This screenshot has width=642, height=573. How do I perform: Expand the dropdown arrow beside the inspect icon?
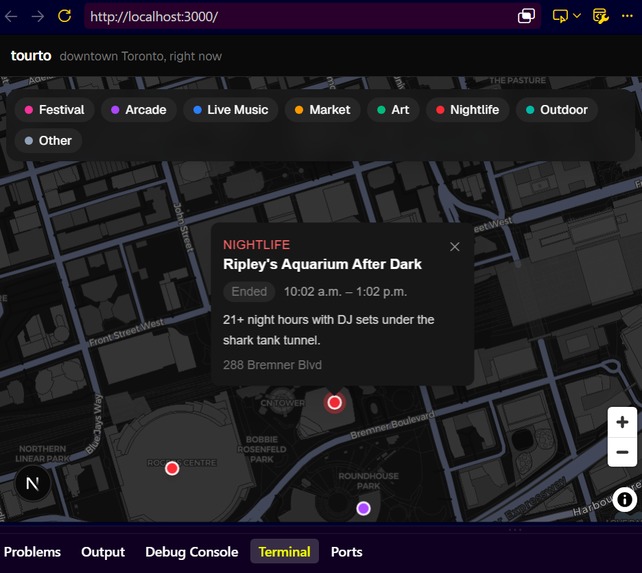tap(577, 16)
